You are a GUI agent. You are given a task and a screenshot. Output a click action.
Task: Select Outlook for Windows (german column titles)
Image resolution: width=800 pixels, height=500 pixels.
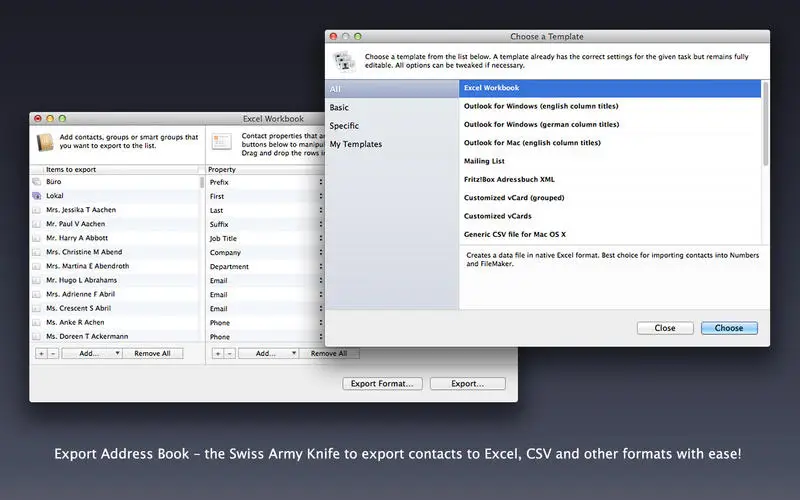tap(610, 124)
